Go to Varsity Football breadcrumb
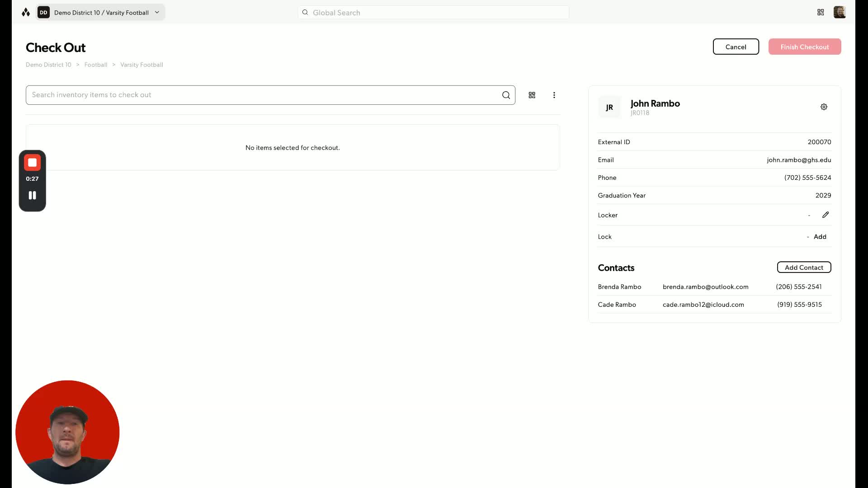868x488 pixels. (x=142, y=65)
